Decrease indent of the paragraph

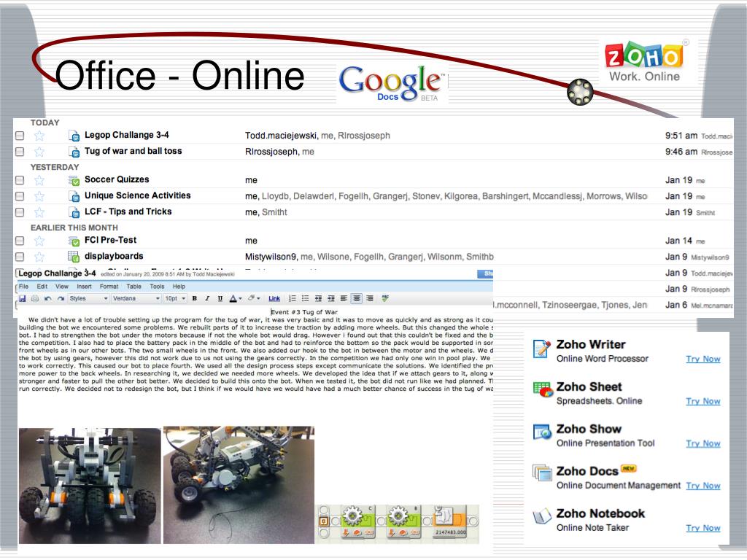[318, 298]
